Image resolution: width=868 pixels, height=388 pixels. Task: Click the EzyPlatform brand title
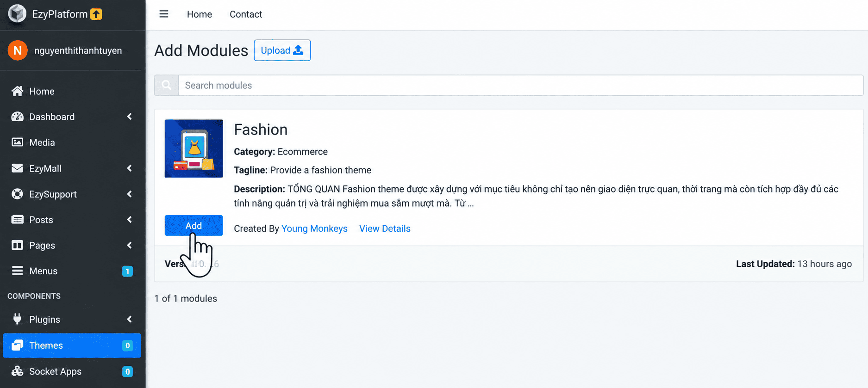pyautogui.click(x=60, y=14)
